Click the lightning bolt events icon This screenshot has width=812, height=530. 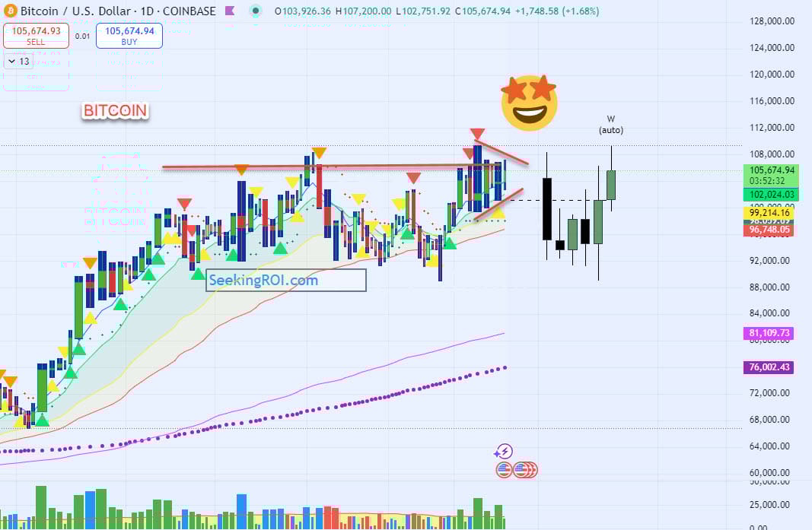(503, 452)
